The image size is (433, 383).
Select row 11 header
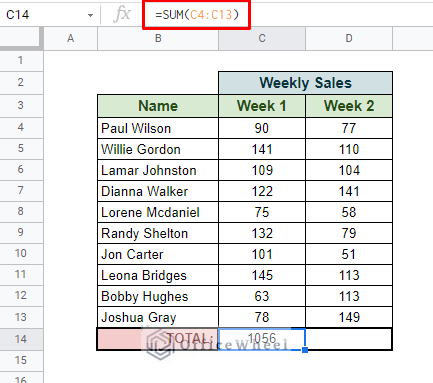pyautogui.click(x=21, y=275)
